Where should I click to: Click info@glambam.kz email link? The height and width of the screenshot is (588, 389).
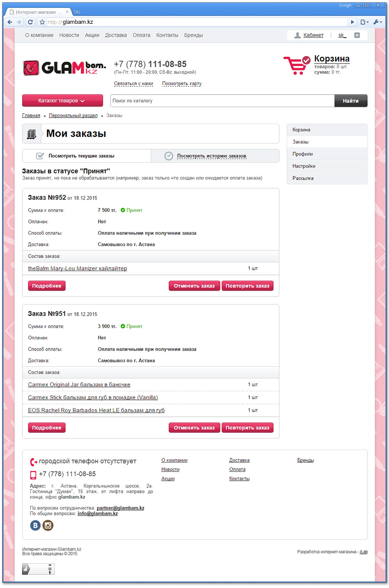pyautogui.click(x=98, y=514)
